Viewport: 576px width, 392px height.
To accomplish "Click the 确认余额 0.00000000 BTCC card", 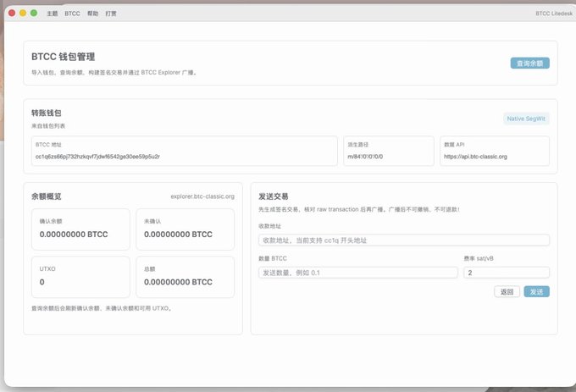I will (x=80, y=229).
